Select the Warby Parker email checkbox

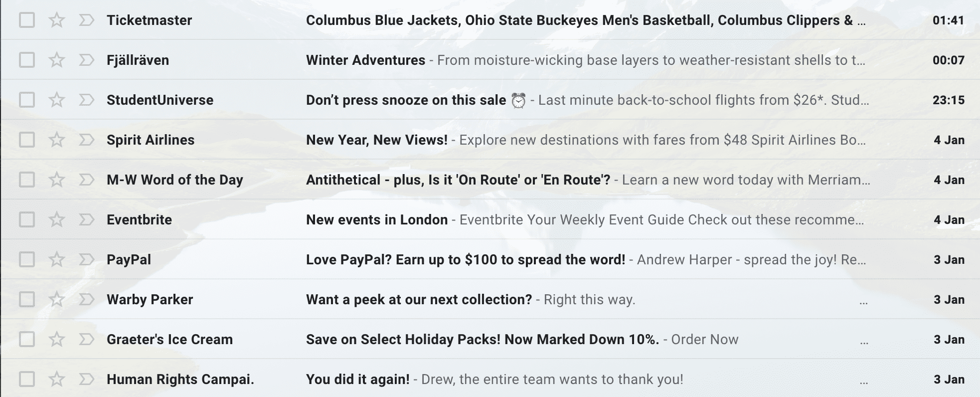pyautogui.click(x=27, y=299)
